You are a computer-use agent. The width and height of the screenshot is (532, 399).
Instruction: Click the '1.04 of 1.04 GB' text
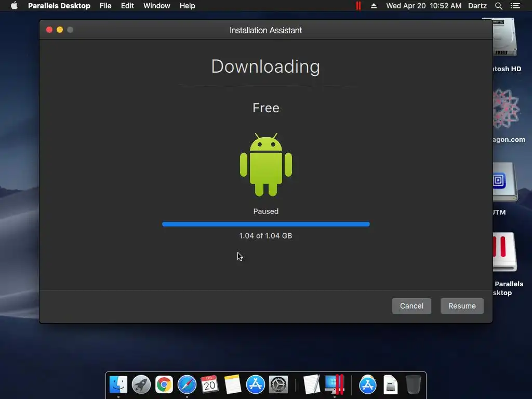(x=265, y=236)
